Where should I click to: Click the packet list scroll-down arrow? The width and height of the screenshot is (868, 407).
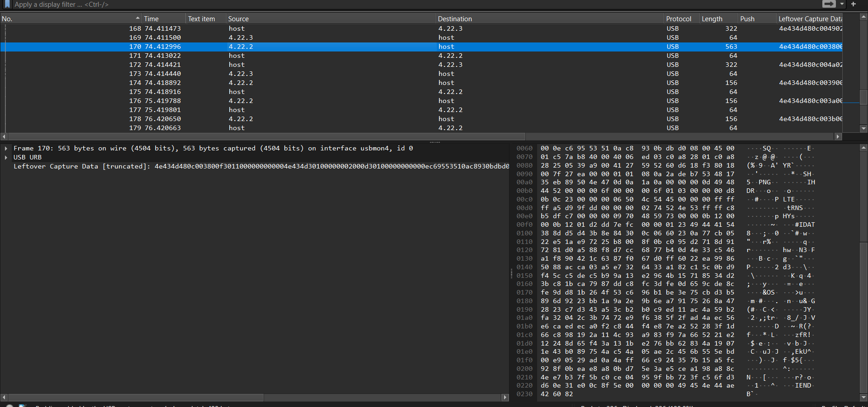tap(863, 128)
